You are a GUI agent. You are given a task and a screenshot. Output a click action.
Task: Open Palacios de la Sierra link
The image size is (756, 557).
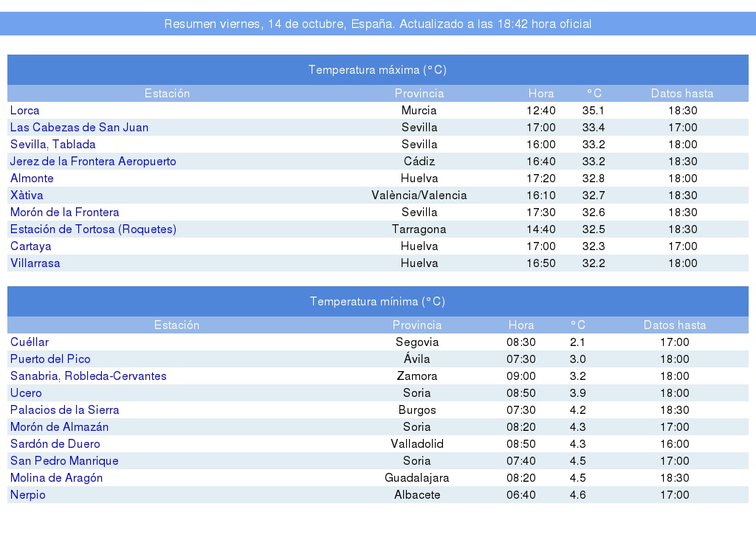tap(65, 410)
